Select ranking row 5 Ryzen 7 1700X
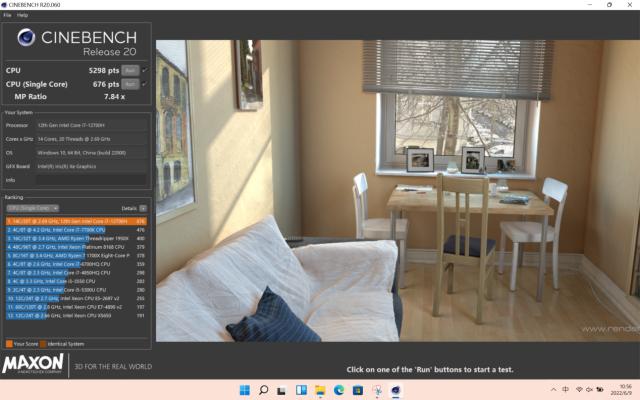640x400 pixels. pos(76,256)
